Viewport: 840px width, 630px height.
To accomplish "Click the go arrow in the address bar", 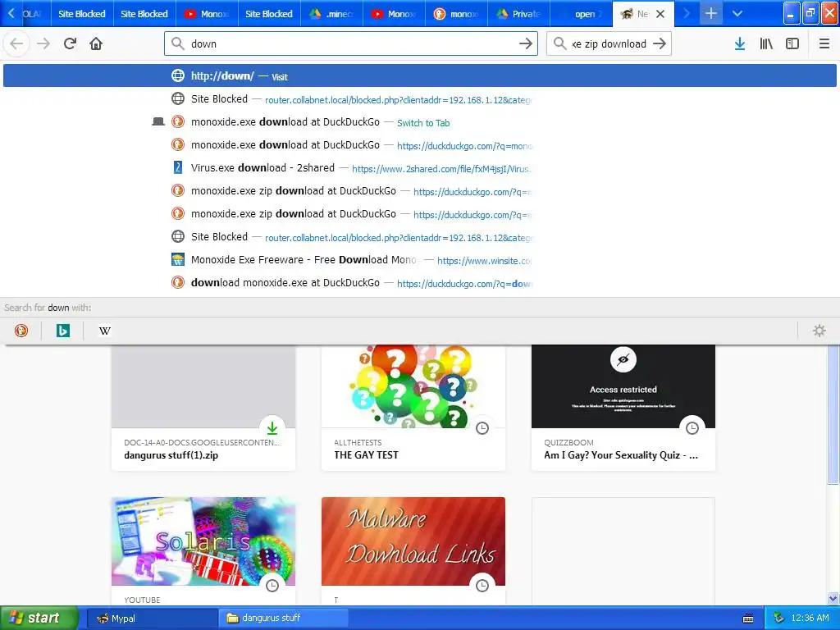I will (526, 43).
